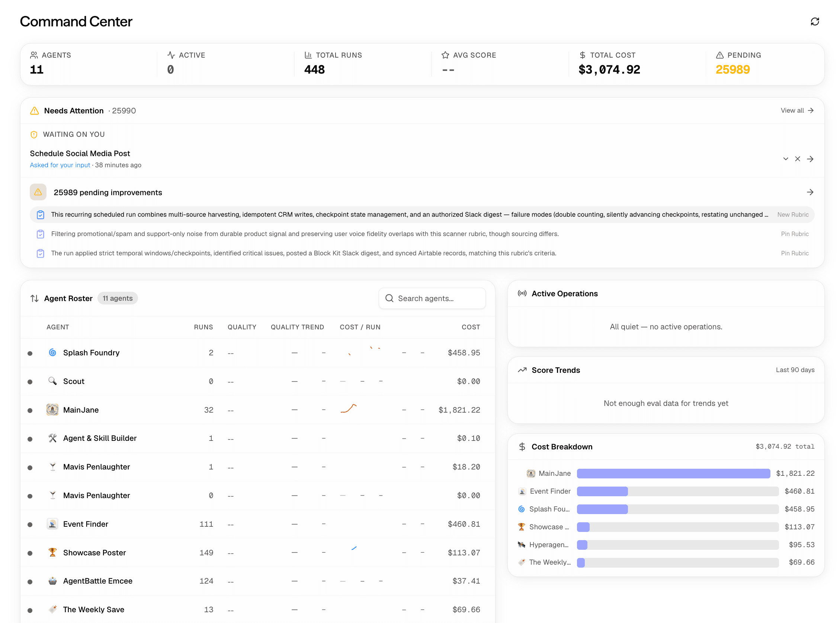Click the Waiting On You shield icon
Screen dimensions: 840x623
click(34, 134)
